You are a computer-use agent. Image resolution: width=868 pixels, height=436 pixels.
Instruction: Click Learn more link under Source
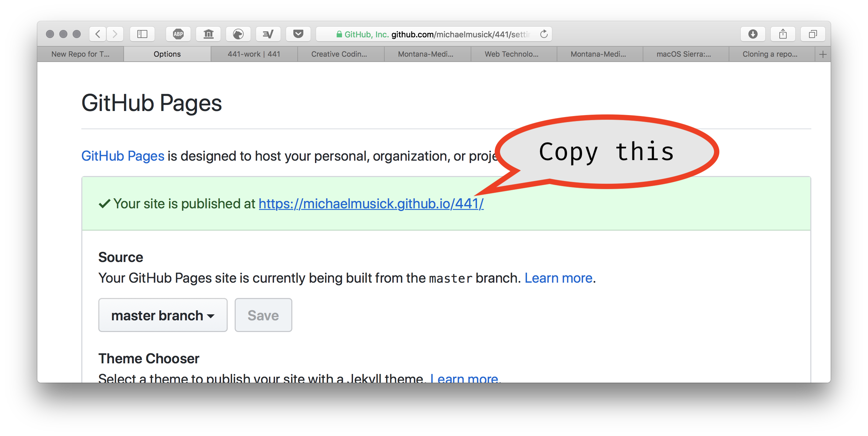coord(558,278)
